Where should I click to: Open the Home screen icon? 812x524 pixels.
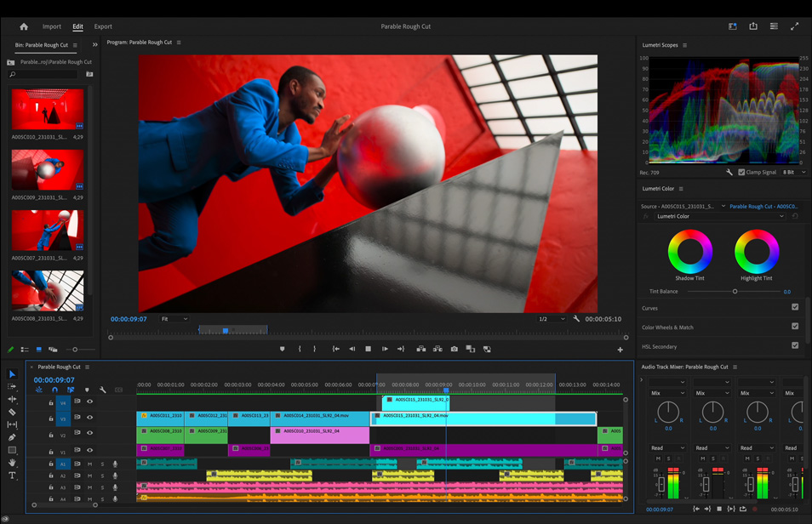tap(24, 26)
